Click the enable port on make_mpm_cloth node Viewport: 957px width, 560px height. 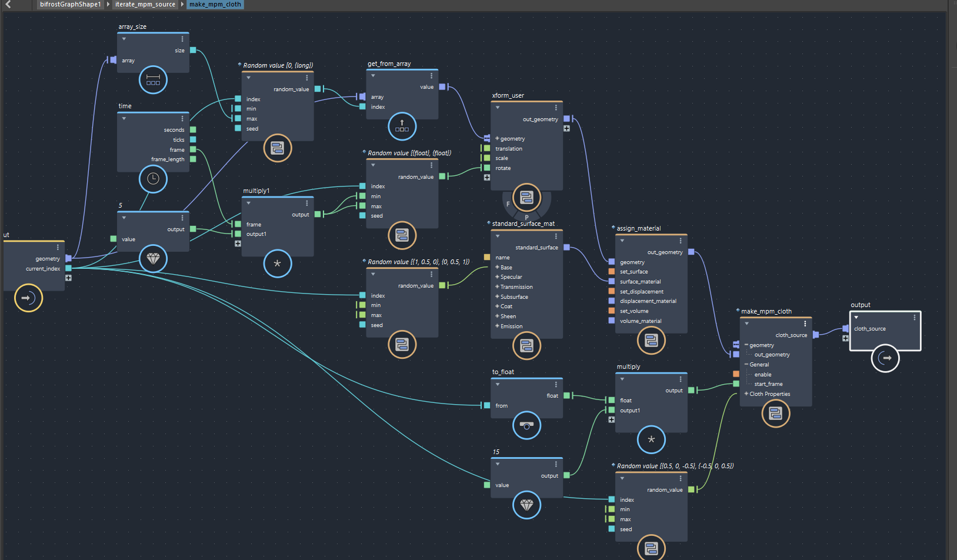point(736,374)
